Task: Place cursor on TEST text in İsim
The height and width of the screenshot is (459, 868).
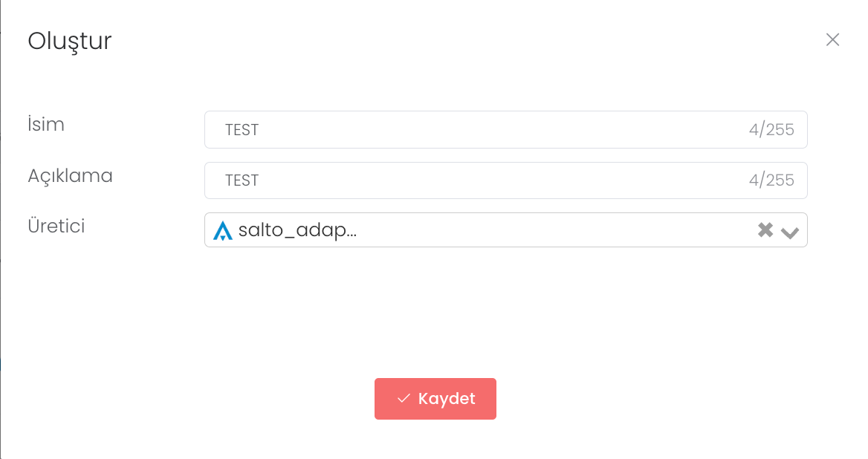Action: coord(242,130)
